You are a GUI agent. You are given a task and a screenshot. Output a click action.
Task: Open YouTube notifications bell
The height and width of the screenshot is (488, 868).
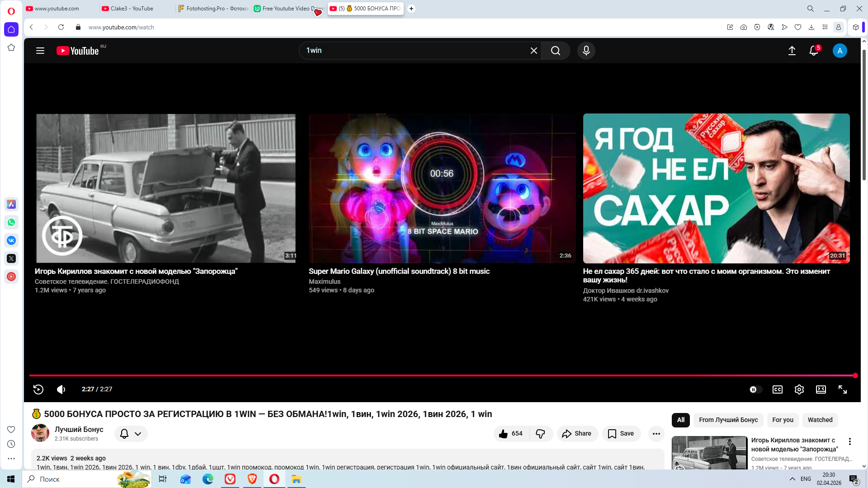coord(813,51)
